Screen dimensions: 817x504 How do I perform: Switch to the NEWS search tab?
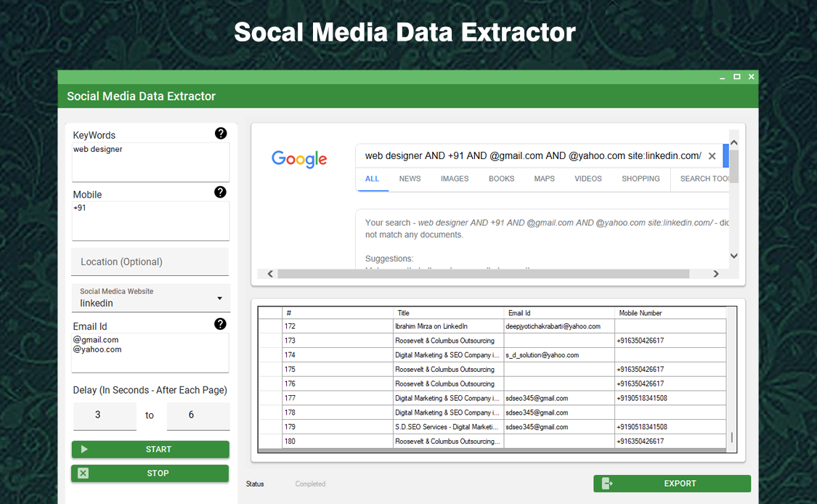pos(410,178)
